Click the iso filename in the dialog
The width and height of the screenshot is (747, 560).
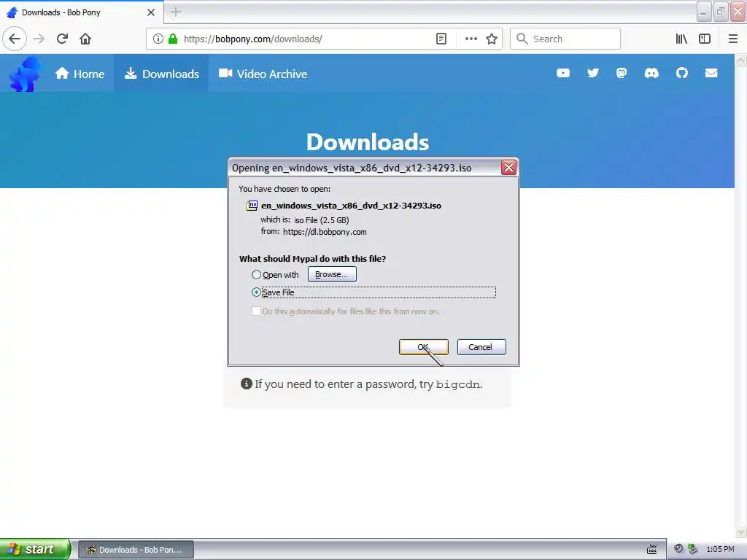click(x=351, y=206)
